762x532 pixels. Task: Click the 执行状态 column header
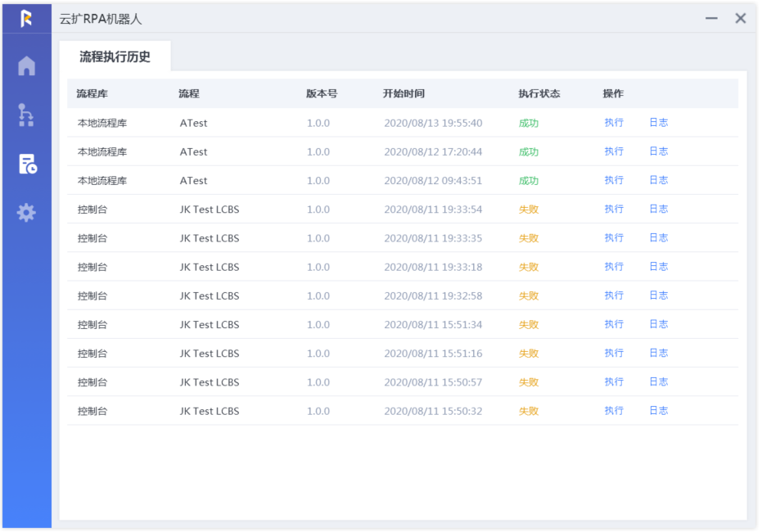[x=539, y=93]
